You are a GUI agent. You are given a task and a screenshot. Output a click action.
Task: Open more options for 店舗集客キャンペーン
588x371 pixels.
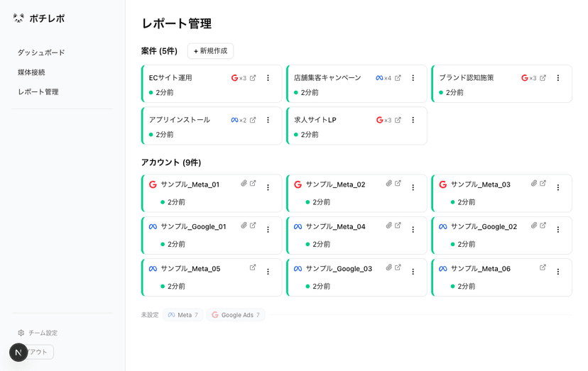pyautogui.click(x=413, y=78)
